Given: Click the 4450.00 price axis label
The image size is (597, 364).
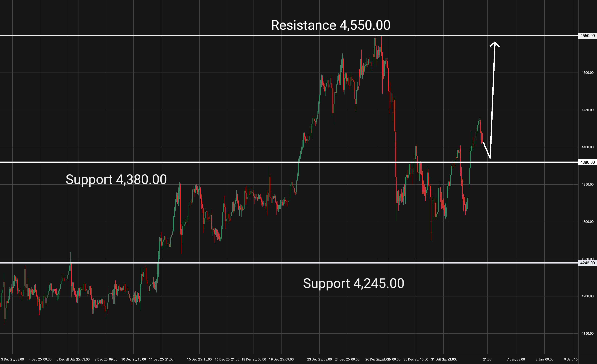Looking at the screenshot, I should click(x=587, y=110).
